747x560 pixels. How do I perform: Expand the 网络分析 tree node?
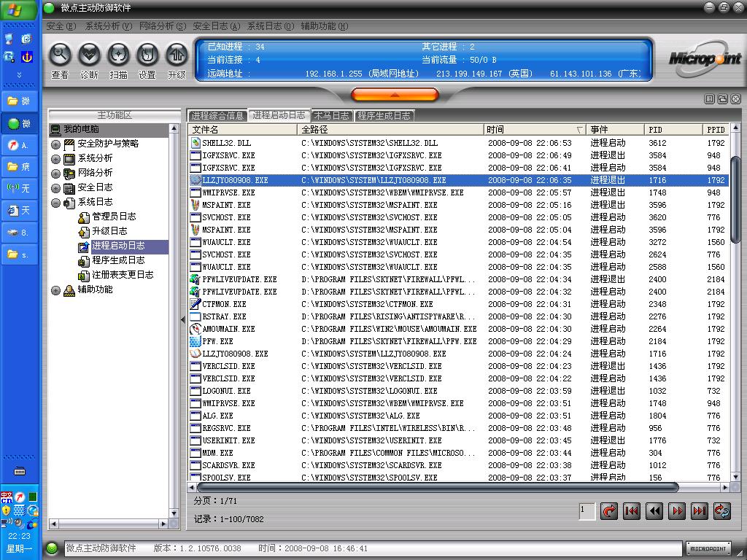(x=55, y=174)
